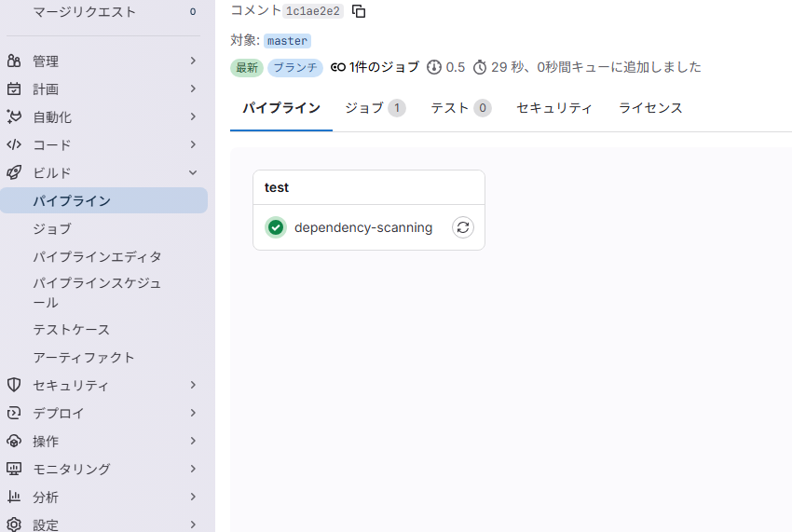Click the green passed status icon
792x532 pixels.
click(x=275, y=227)
